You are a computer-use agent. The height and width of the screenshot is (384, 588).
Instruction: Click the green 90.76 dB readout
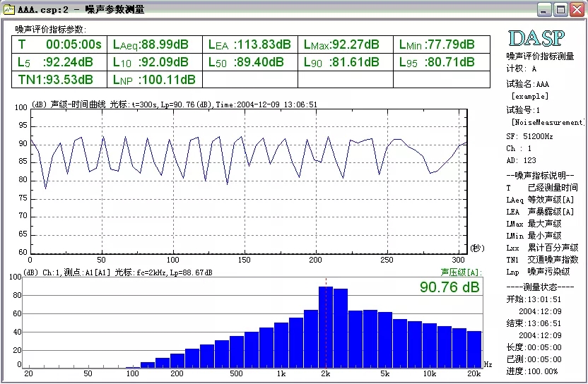pos(449,287)
